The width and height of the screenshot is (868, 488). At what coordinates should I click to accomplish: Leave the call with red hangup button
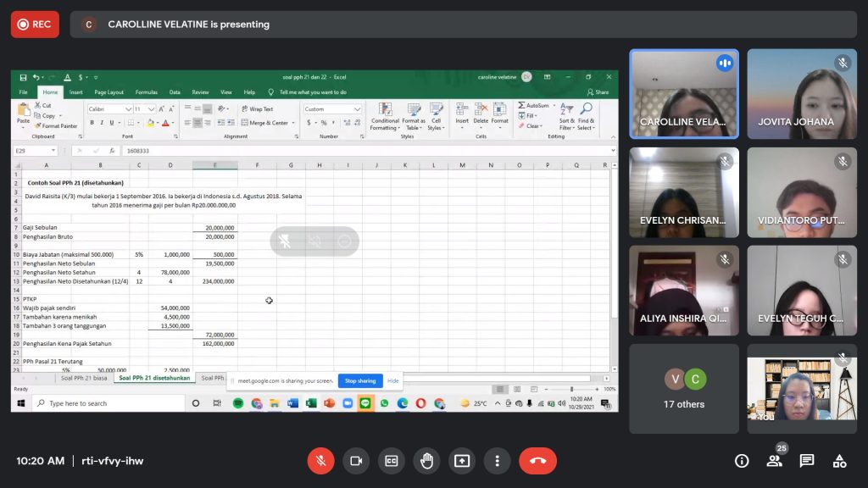click(x=537, y=461)
